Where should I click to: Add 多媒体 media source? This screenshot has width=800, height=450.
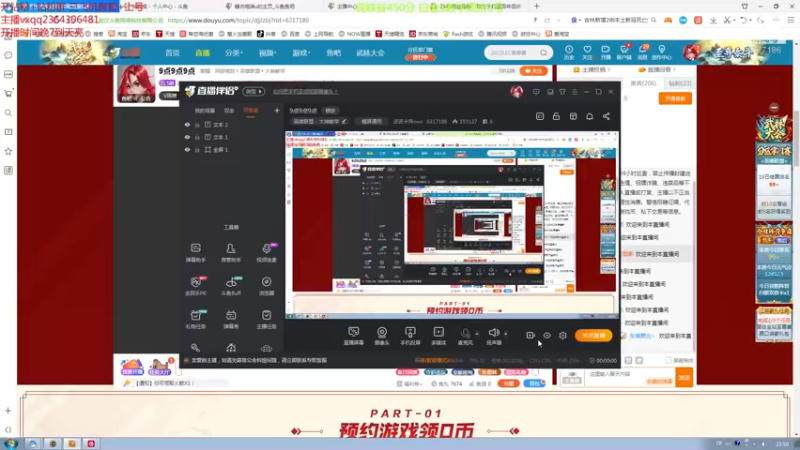click(x=439, y=336)
